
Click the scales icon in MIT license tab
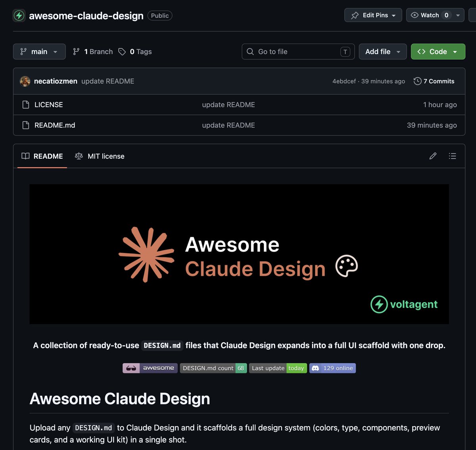point(79,156)
